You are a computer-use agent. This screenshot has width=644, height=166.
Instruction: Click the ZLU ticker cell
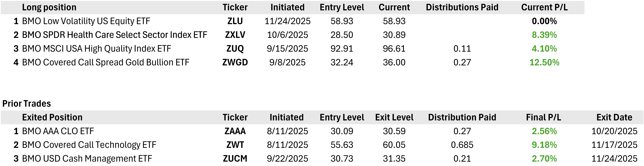(x=235, y=21)
